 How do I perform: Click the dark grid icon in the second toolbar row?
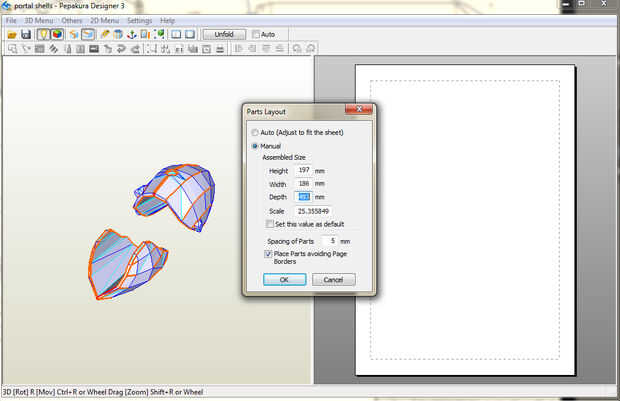(x=40, y=49)
